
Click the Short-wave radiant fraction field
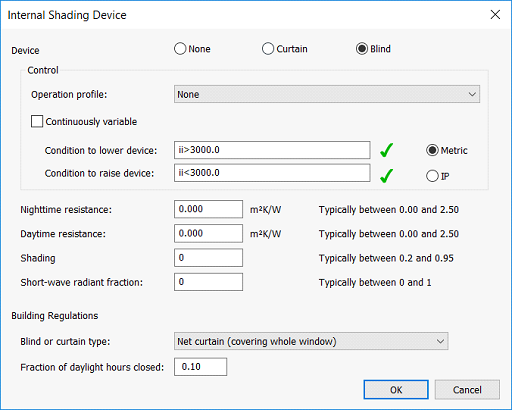pyautogui.click(x=208, y=282)
